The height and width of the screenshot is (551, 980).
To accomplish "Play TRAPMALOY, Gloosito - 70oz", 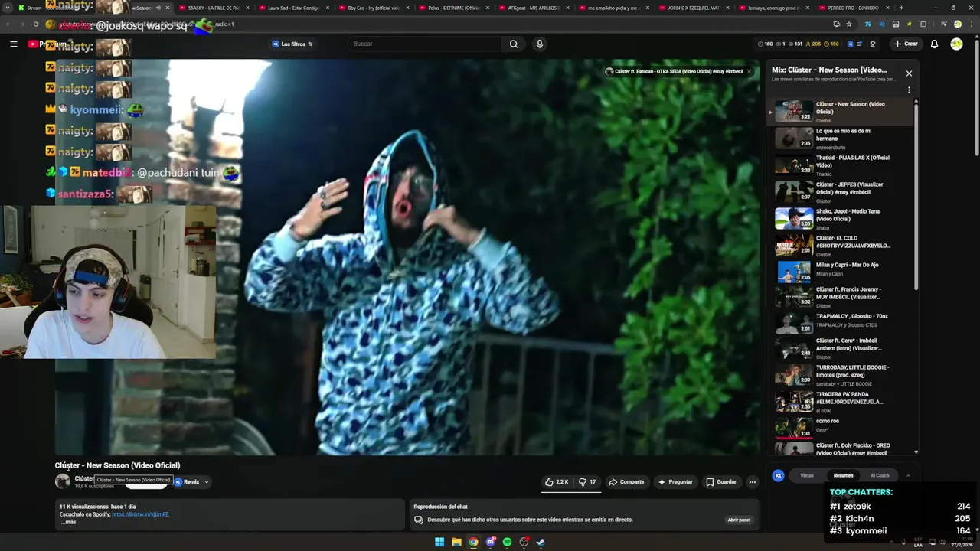I will (x=841, y=322).
